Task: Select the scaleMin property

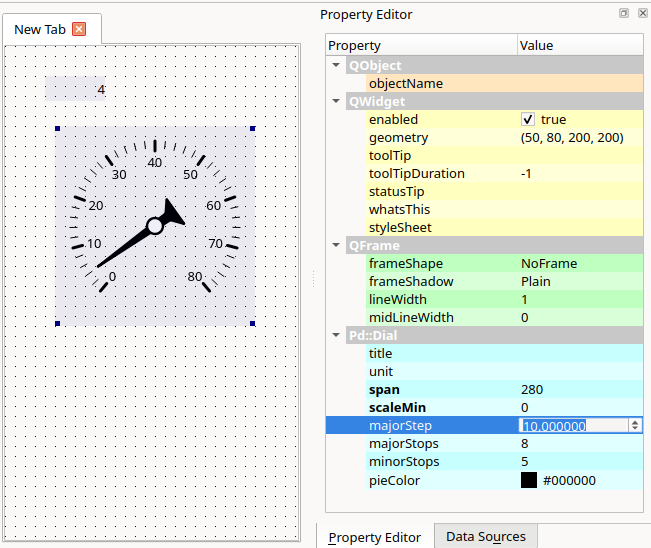Action: click(504, 407)
